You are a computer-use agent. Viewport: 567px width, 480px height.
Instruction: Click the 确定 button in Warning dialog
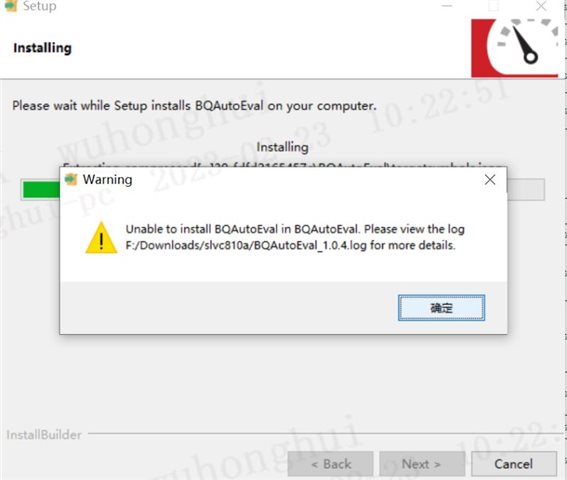point(441,308)
